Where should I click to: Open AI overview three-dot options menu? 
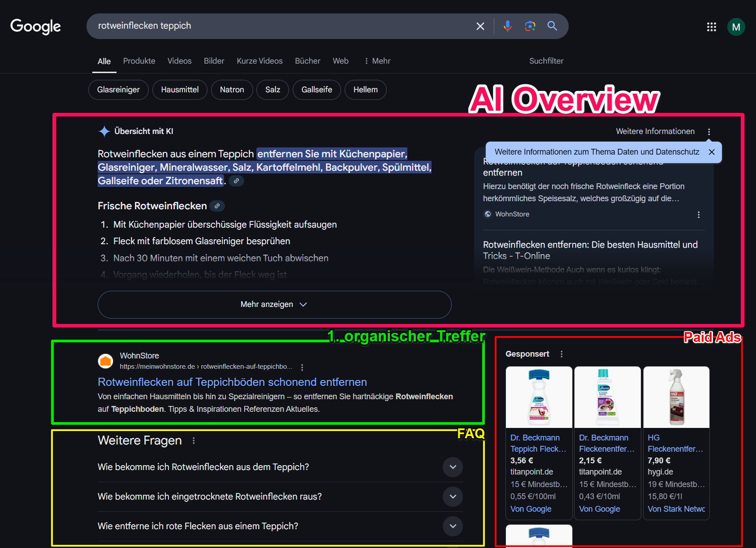709,132
